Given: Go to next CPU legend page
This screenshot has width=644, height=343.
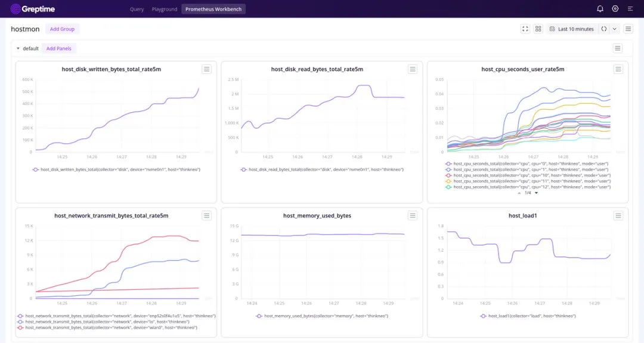Looking at the screenshot, I should [x=536, y=193].
